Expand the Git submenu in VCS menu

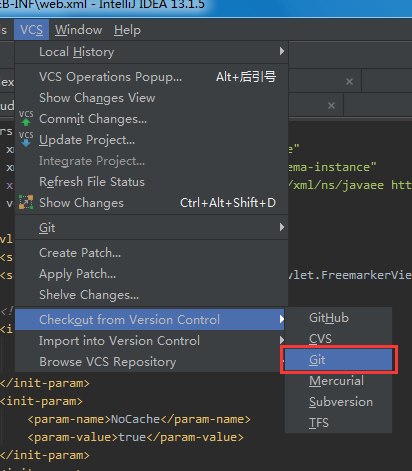point(151,228)
